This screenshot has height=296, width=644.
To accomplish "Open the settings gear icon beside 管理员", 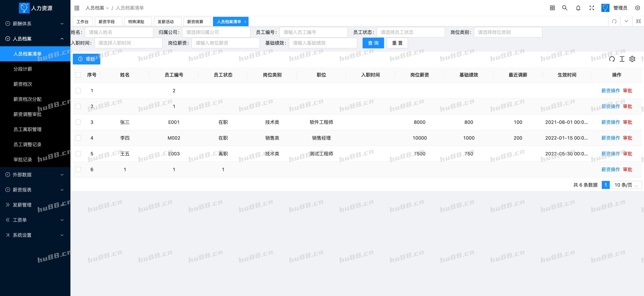I will (x=637, y=8).
